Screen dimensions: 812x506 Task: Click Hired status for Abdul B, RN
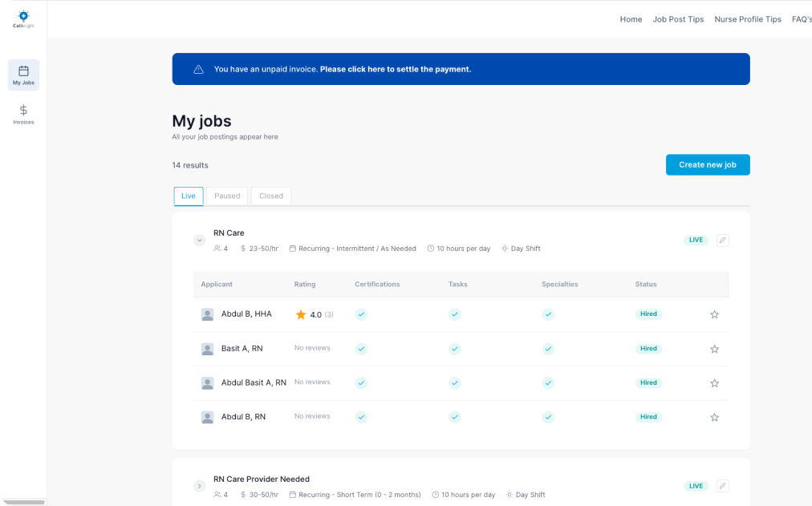coord(648,417)
